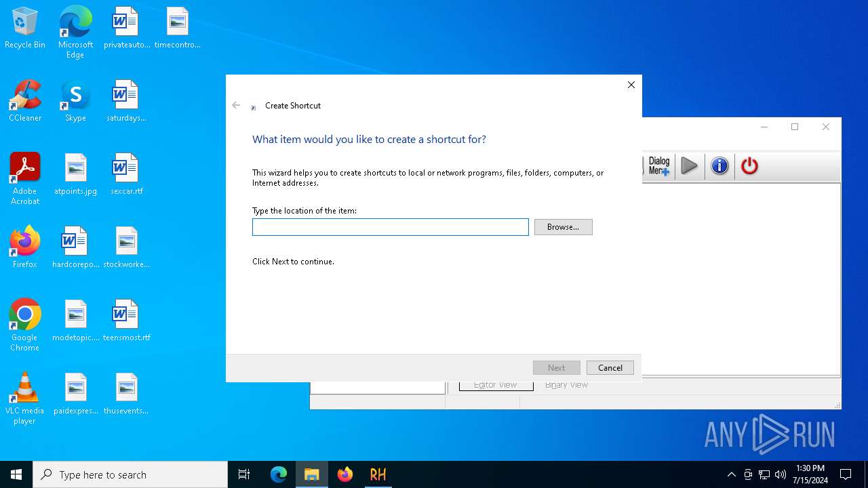
Task: Open Firefox from the taskbar
Action: point(345,474)
